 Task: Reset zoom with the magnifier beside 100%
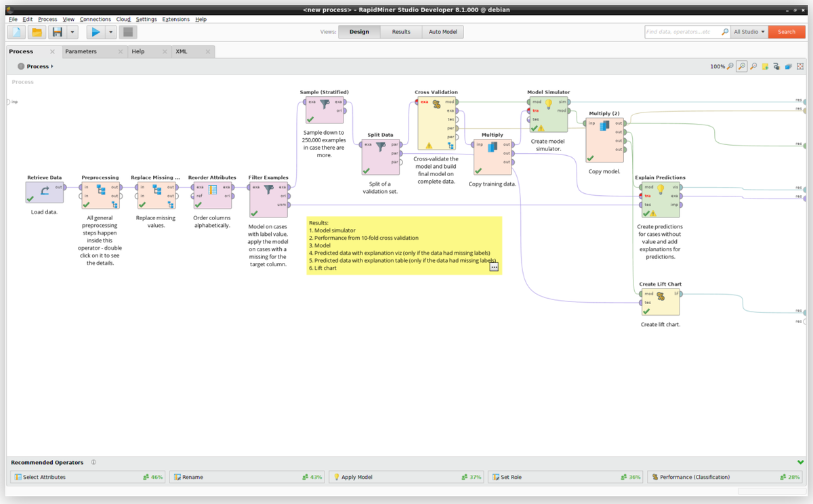(730, 66)
